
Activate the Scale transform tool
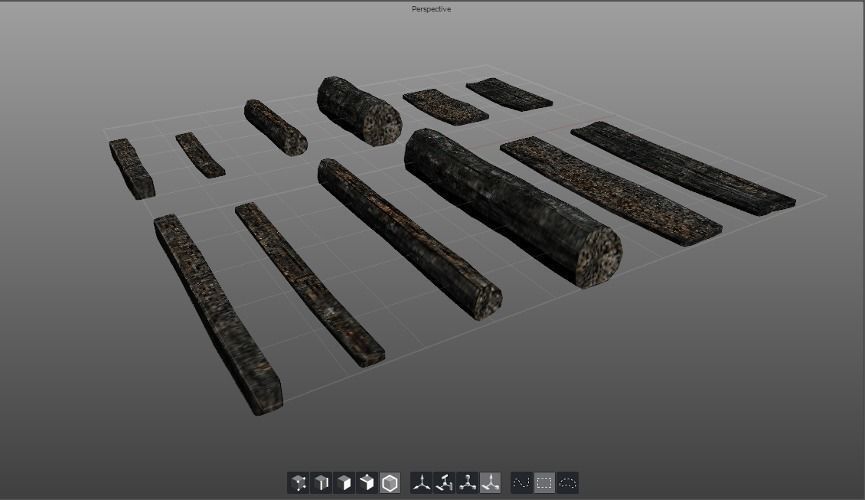(468, 483)
